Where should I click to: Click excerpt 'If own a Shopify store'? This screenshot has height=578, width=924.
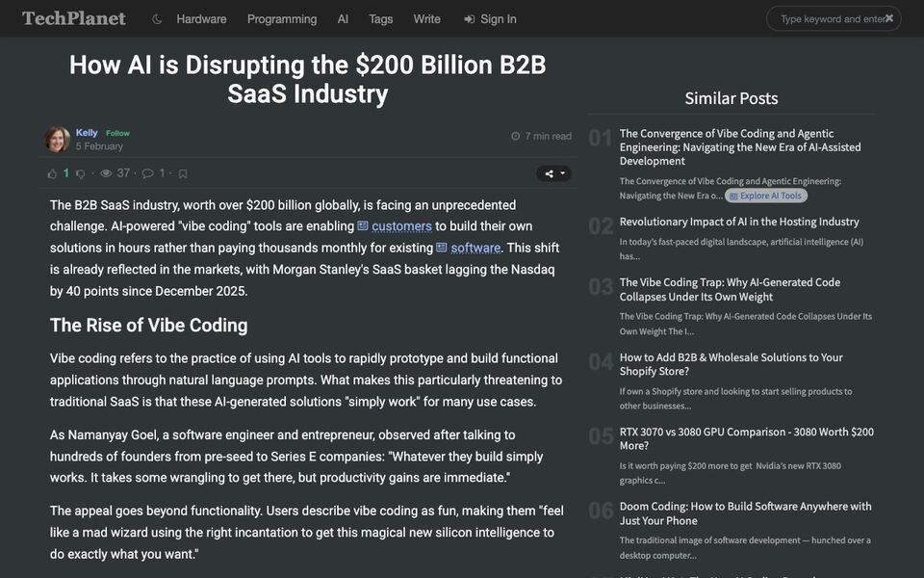point(735,399)
